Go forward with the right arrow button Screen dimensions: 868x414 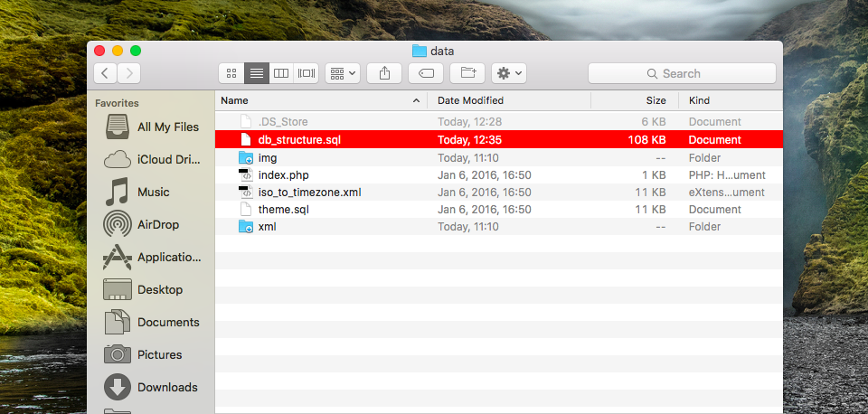(x=129, y=73)
